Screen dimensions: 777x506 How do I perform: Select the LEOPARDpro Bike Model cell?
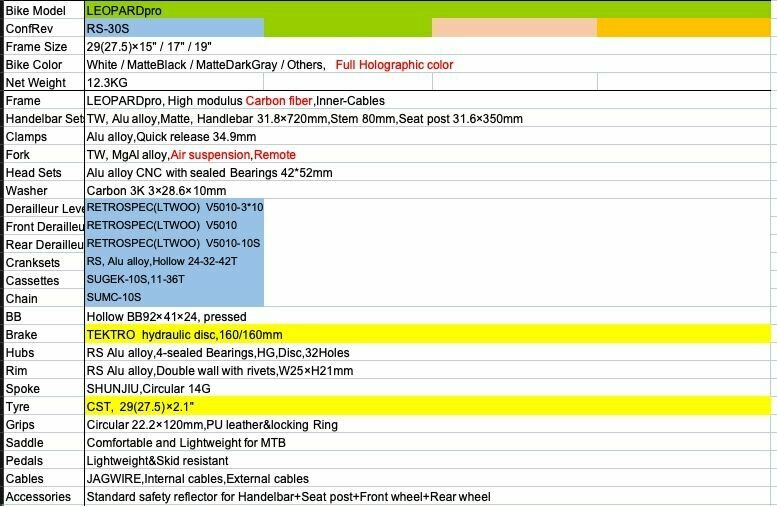pyautogui.click(x=428, y=10)
